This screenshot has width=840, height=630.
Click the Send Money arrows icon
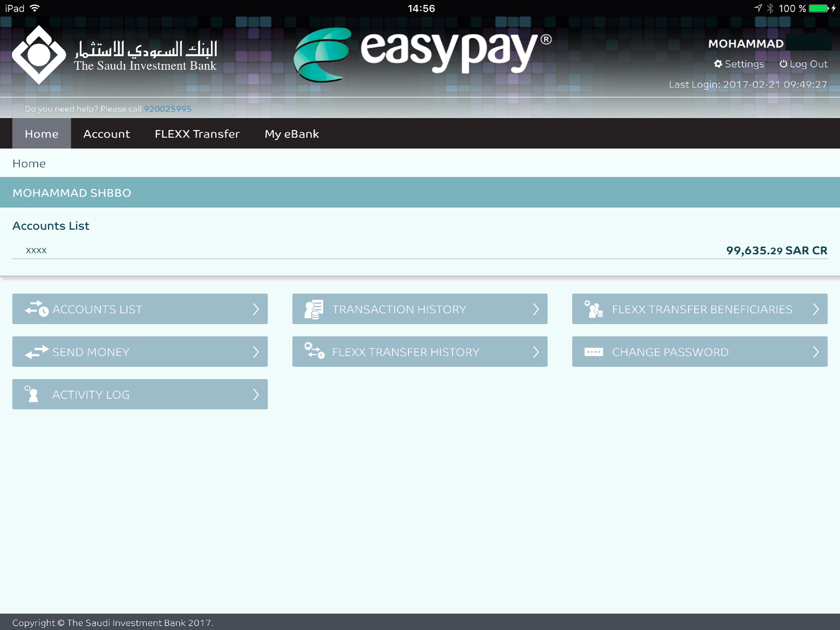click(37, 352)
